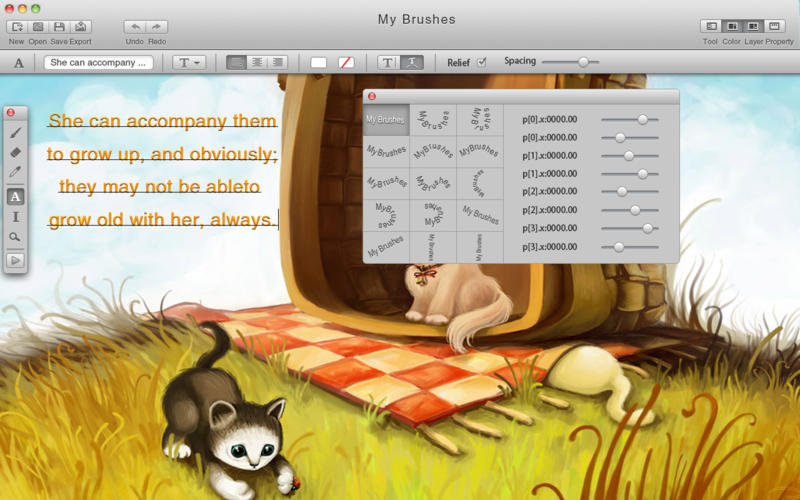Select the Text tool (A) in palette
This screenshot has width=800, height=500.
point(16,196)
